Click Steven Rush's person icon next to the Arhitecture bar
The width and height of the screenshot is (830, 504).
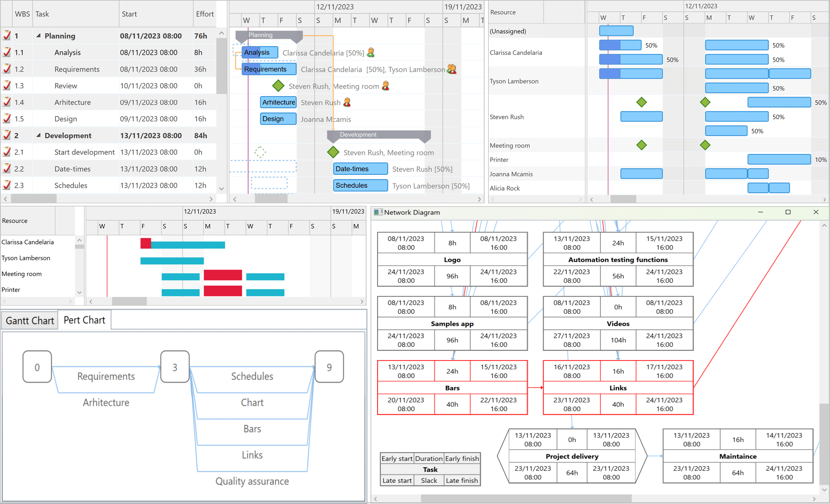[x=347, y=102]
